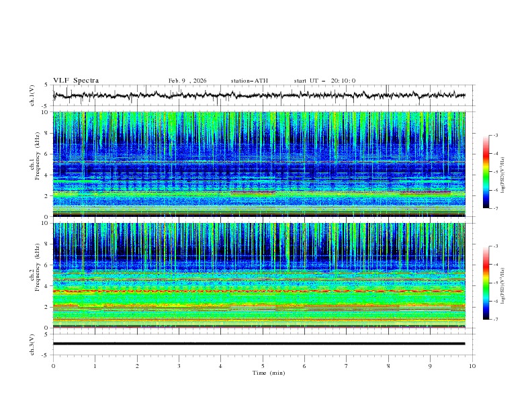Viewport: 532px width, 411px height.
Task: Click time axis tick label '0'
Action: [53, 366]
